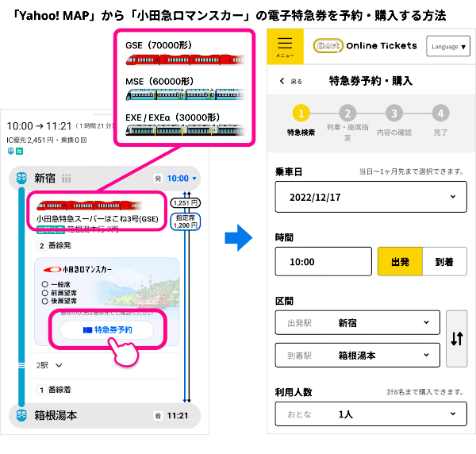The image size is (476, 454).
Task: Open the おとな 1人 passenger dropdown
Action: [x=370, y=414]
